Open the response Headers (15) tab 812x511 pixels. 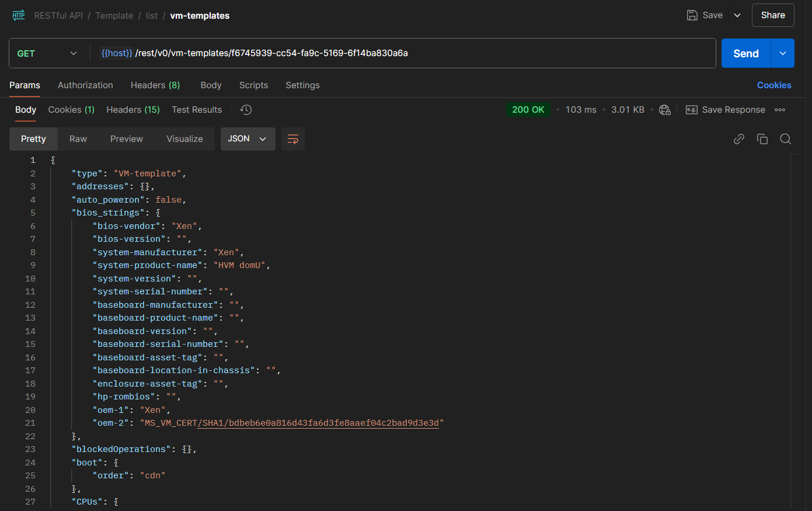[x=133, y=110]
